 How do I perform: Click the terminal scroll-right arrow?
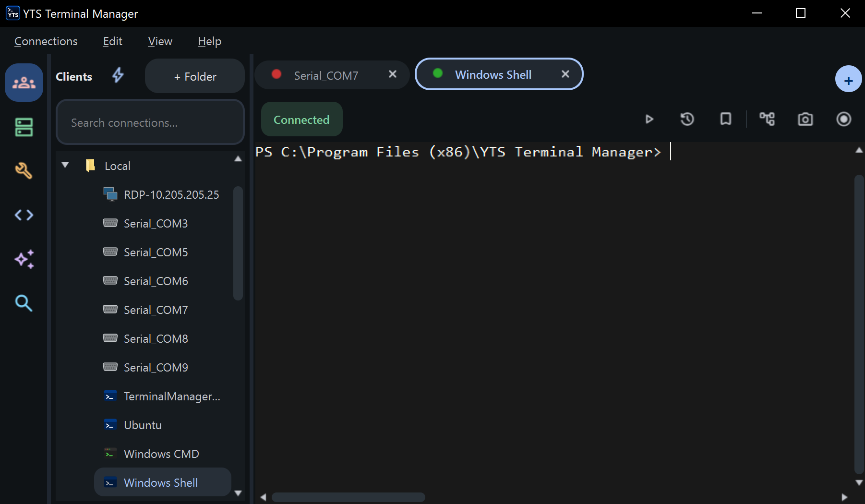pyautogui.click(x=844, y=497)
